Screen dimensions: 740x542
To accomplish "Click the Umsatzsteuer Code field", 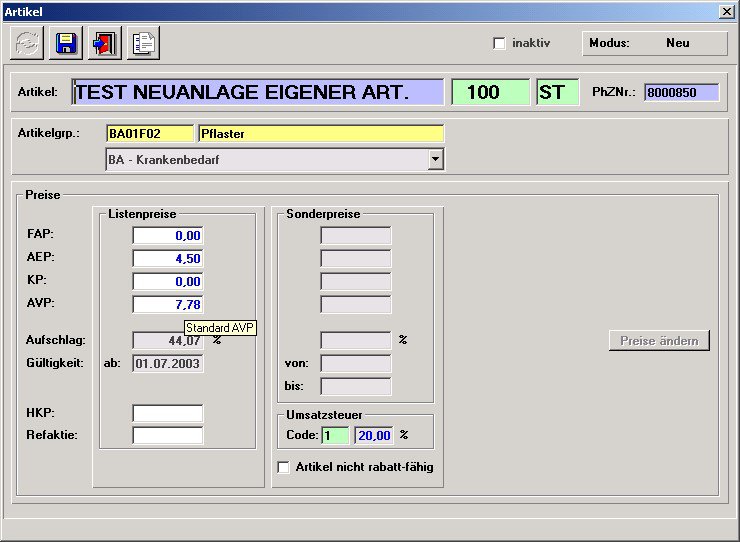I will coord(335,435).
